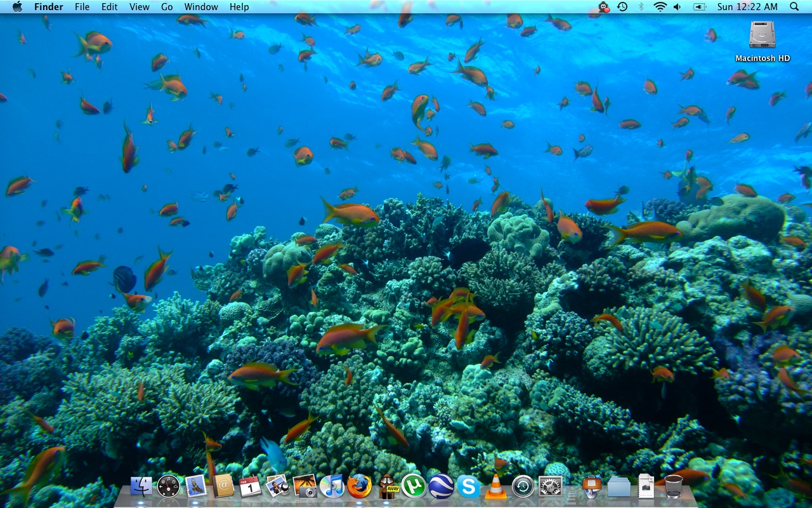Viewport: 812px width, 508px height.
Task: Launch Dashboard from the dock
Action: point(169,486)
